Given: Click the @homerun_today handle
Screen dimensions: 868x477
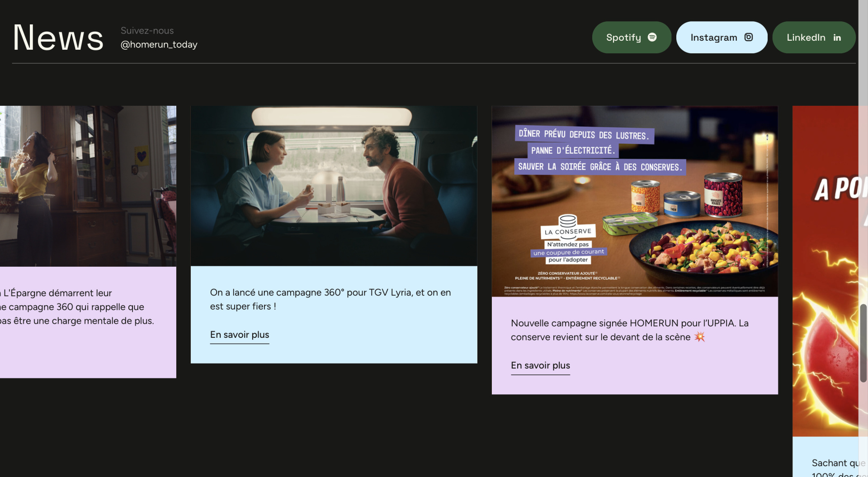Looking at the screenshot, I should 159,44.
